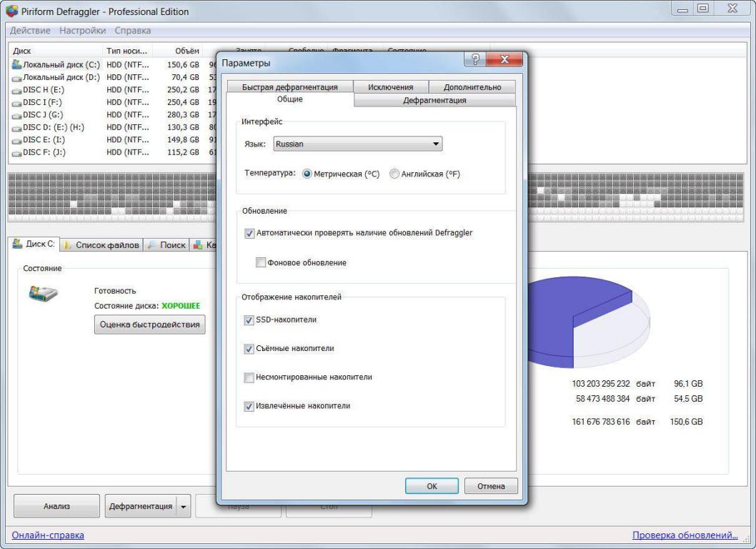Click the DISC H (E:) drive icon
The height and width of the screenshot is (549, 756).
tap(17, 89)
